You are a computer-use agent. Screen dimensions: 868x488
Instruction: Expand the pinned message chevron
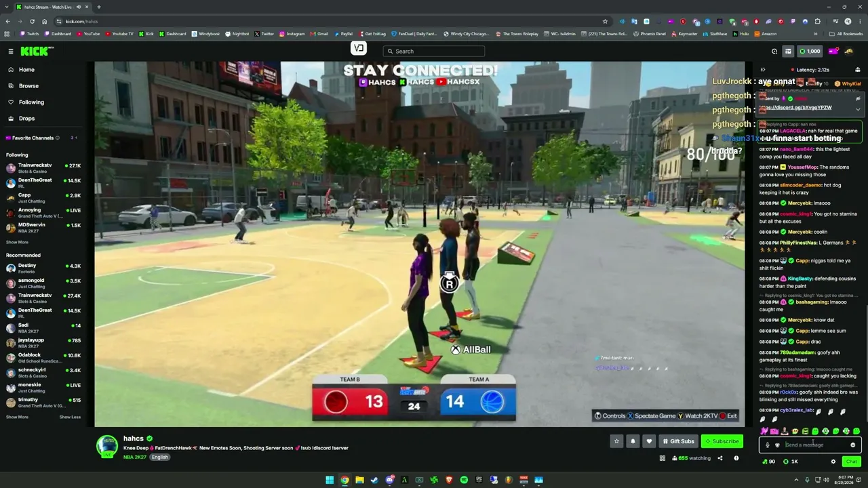click(858, 109)
